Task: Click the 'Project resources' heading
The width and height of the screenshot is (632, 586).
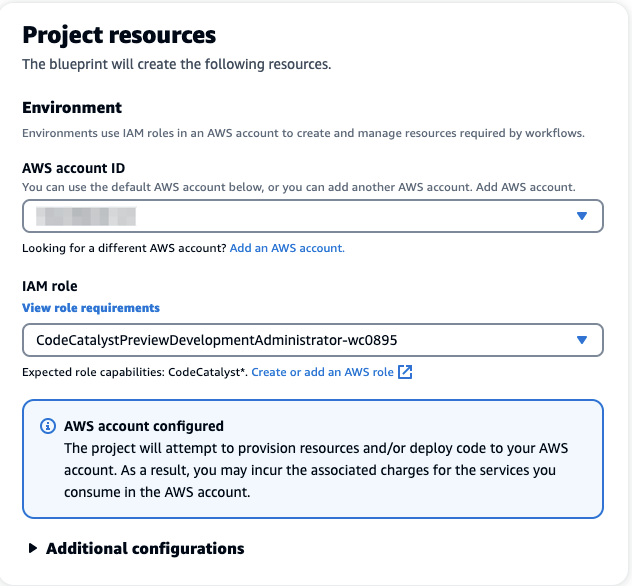Action: pos(119,35)
